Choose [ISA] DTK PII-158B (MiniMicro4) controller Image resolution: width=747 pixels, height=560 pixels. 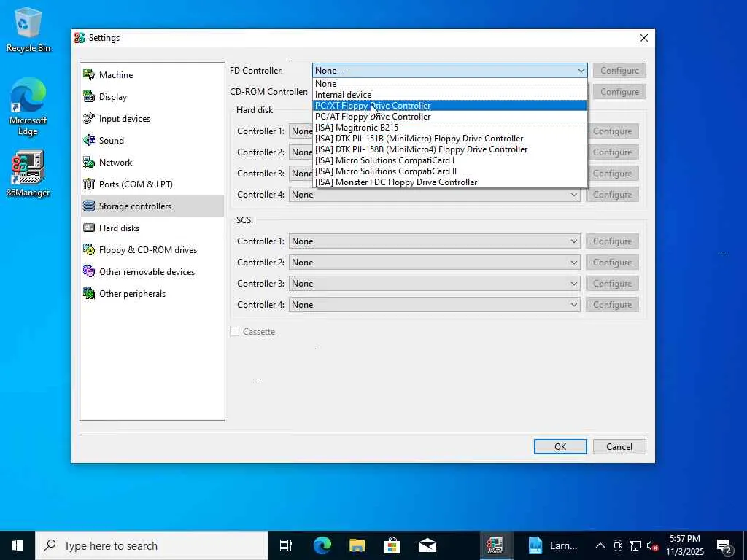[x=450, y=149]
